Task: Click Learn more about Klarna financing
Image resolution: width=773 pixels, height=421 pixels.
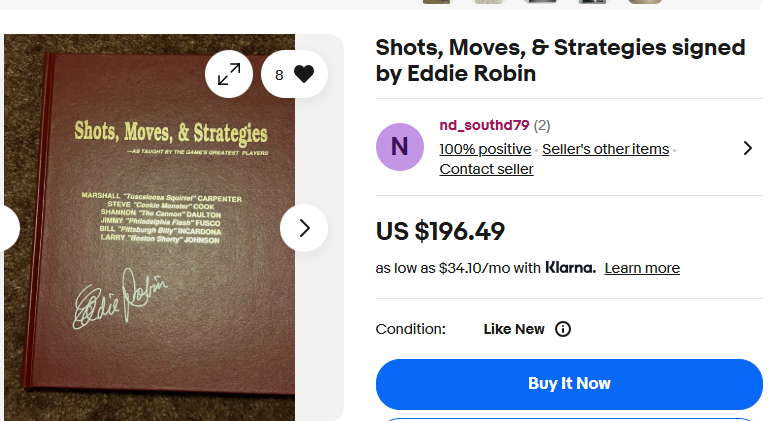Action: click(x=642, y=268)
